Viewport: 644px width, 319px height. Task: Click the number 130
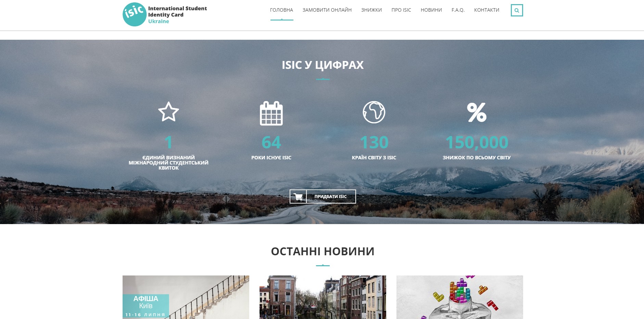[374, 142]
